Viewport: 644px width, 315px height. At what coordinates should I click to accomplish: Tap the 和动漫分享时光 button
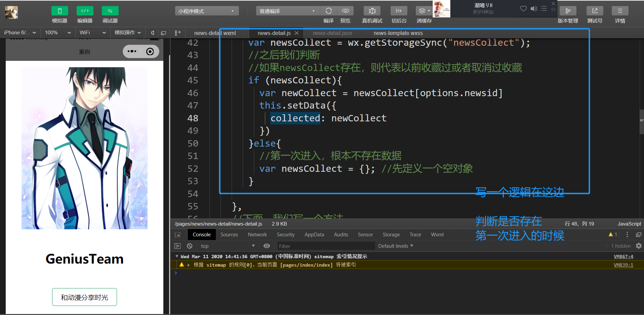coord(84,297)
